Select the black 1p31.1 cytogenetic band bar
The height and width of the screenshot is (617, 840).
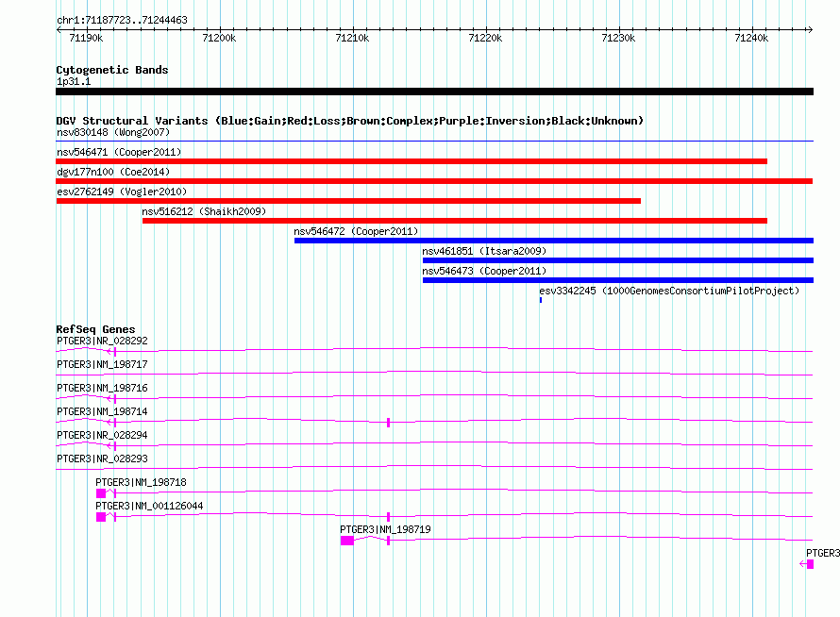point(434,92)
